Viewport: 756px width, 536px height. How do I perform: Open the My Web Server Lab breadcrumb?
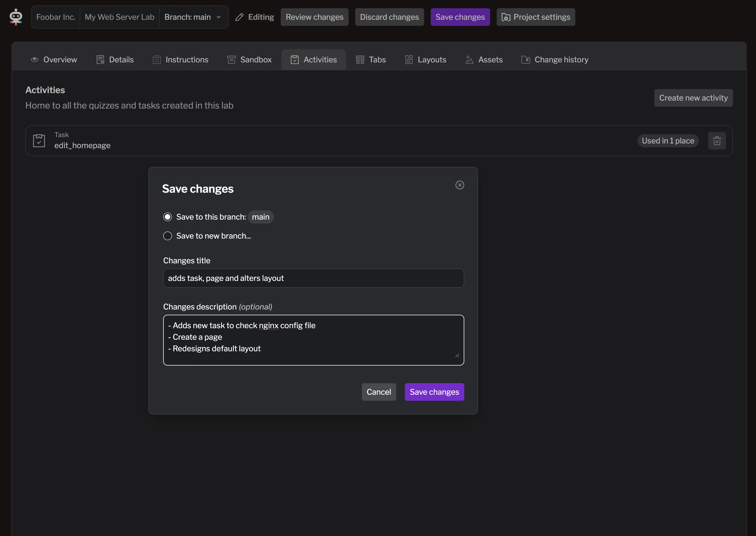tap(119, 17)
